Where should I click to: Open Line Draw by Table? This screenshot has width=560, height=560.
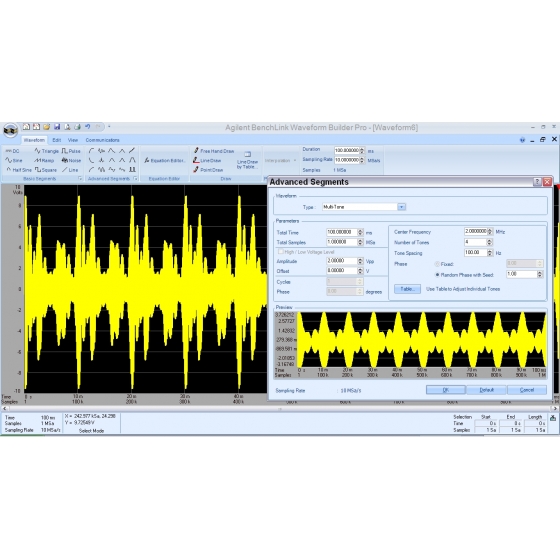[x=247, y=160]
